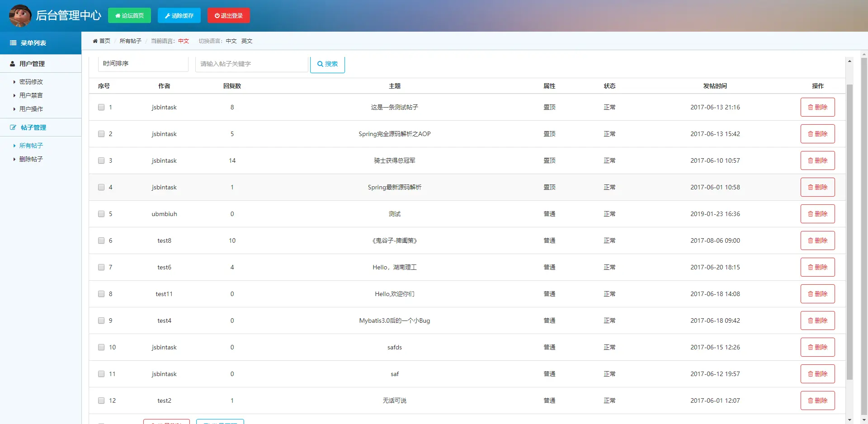
Task: Check the checkbox for row 7
Action: (x=101, y=267)
